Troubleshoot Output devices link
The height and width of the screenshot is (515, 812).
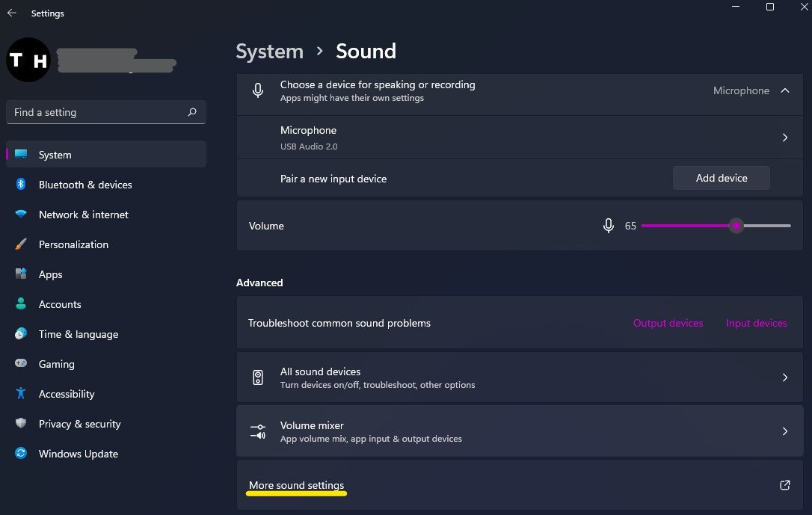[x=668, y=323]
